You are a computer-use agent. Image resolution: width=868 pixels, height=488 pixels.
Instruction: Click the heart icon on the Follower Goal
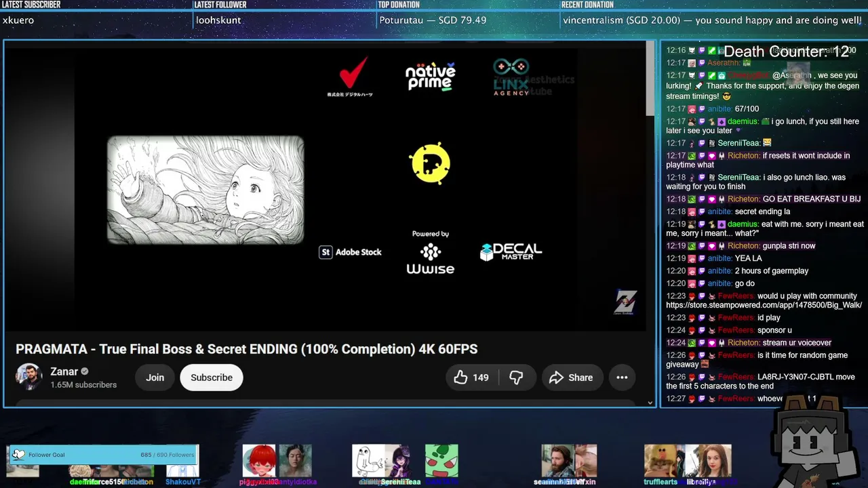18,455
